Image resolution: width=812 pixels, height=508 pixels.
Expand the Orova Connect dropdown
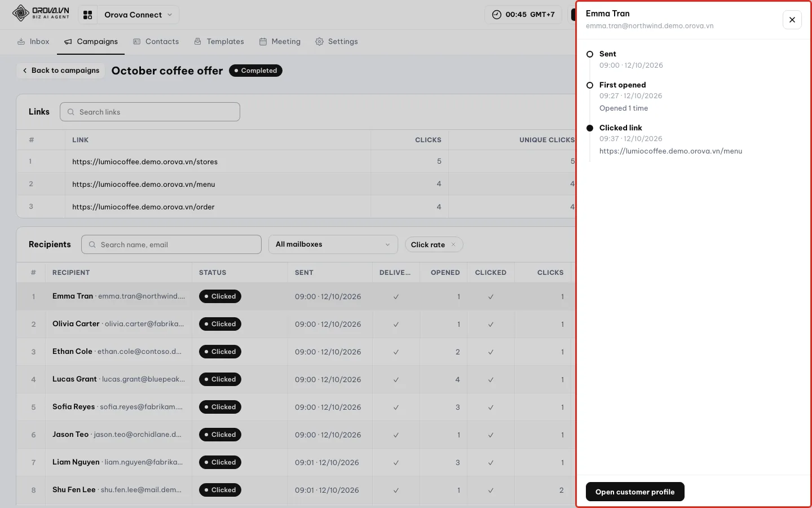click(138, 15)
